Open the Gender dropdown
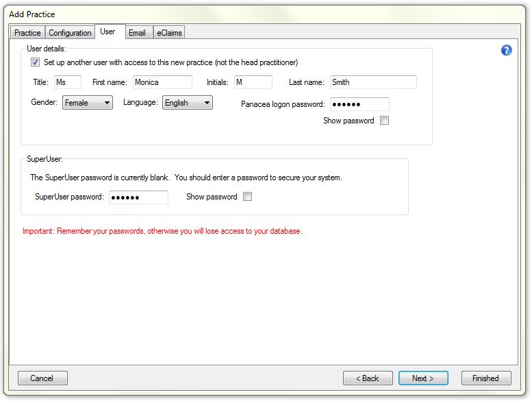Image resolution: width=532 pixels, height=401 pixels. 88,103
